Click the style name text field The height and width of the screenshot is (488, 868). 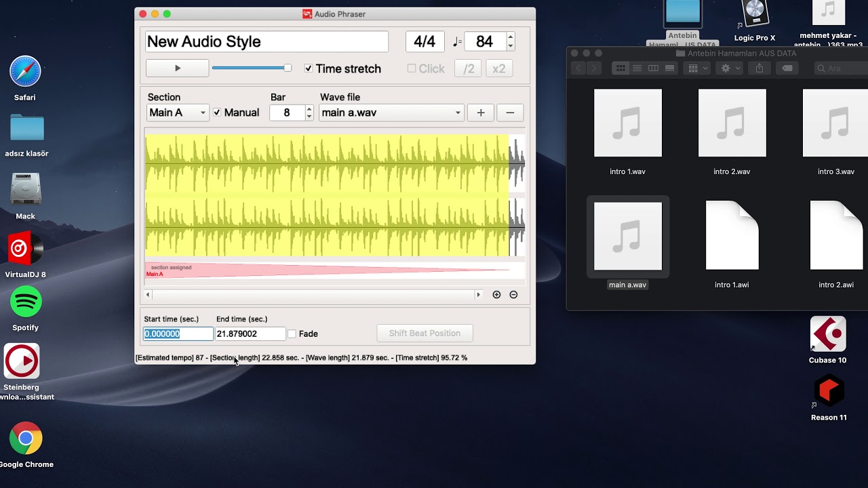267,41
